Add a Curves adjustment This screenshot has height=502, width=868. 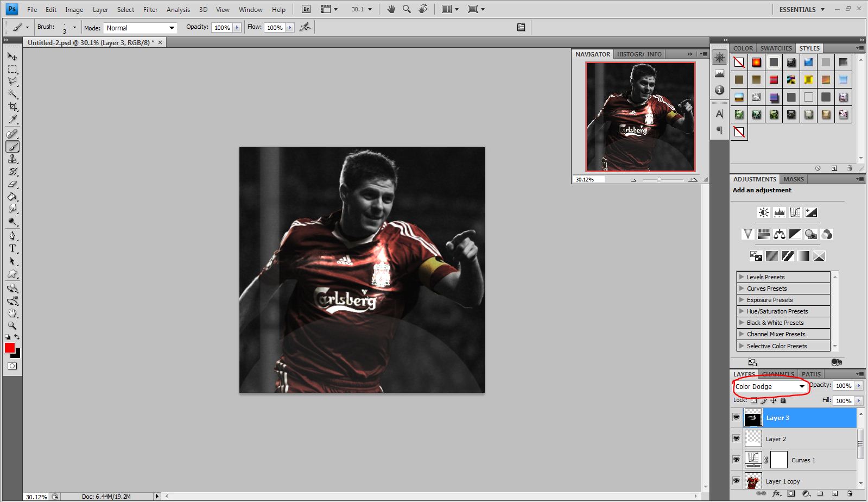(795, 212)
